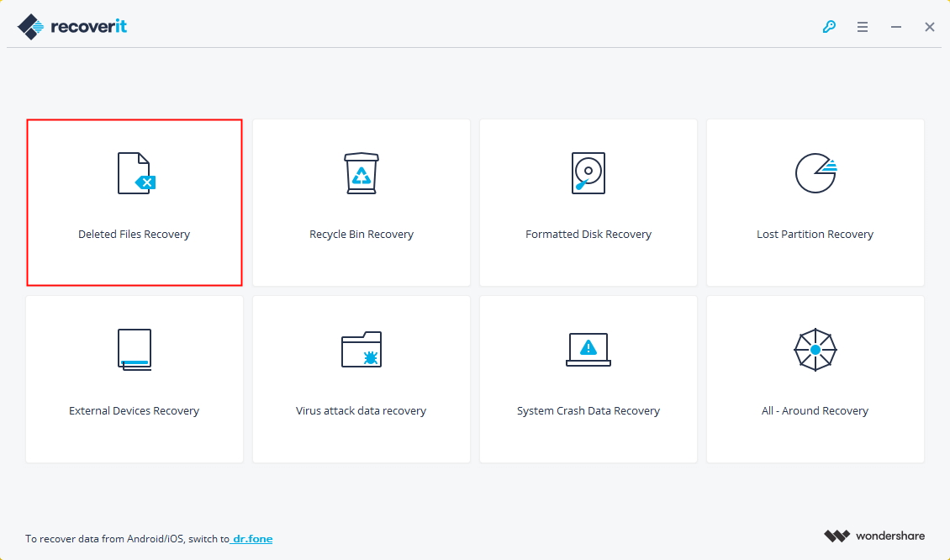Select Lost Partition Recovery pie-chart icon
Viewport: 950px width, 560px height.
[815, 173]
